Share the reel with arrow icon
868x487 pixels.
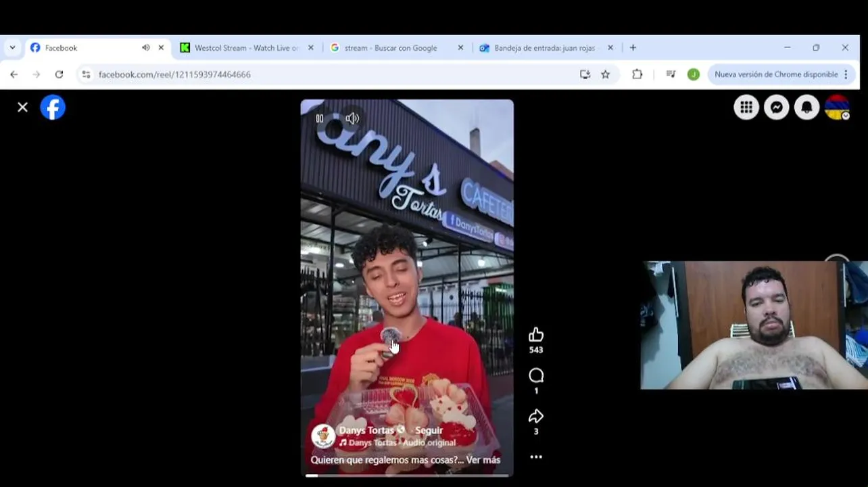536,416
